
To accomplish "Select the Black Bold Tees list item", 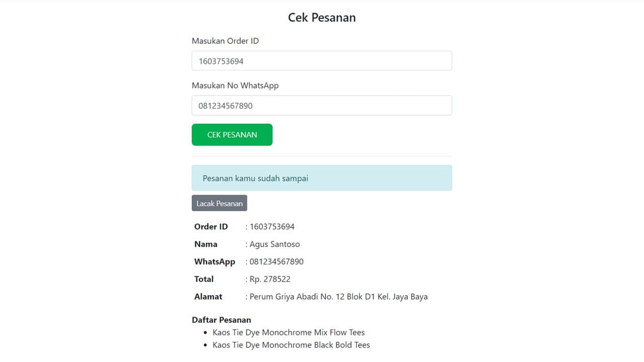I will 291,345.
